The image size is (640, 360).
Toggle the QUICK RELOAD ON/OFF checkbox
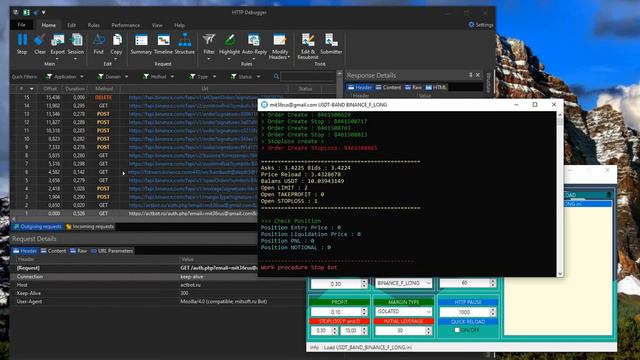(457, 330)
